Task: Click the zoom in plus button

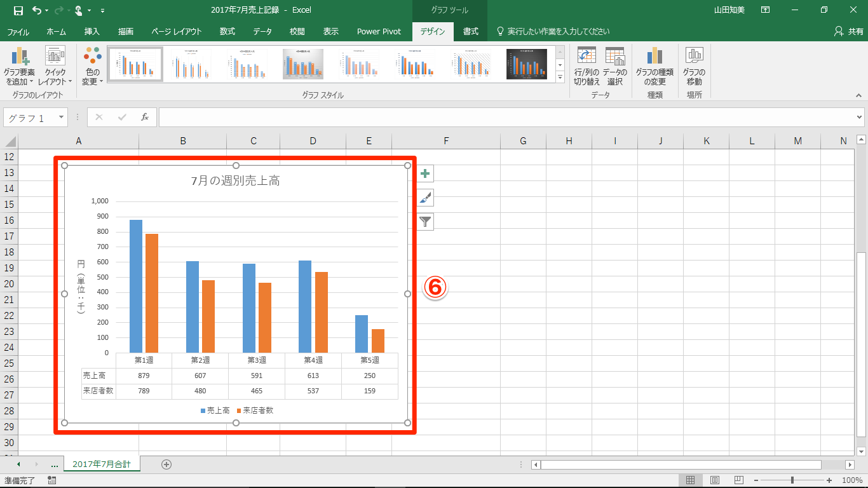Action: point(829,480)
